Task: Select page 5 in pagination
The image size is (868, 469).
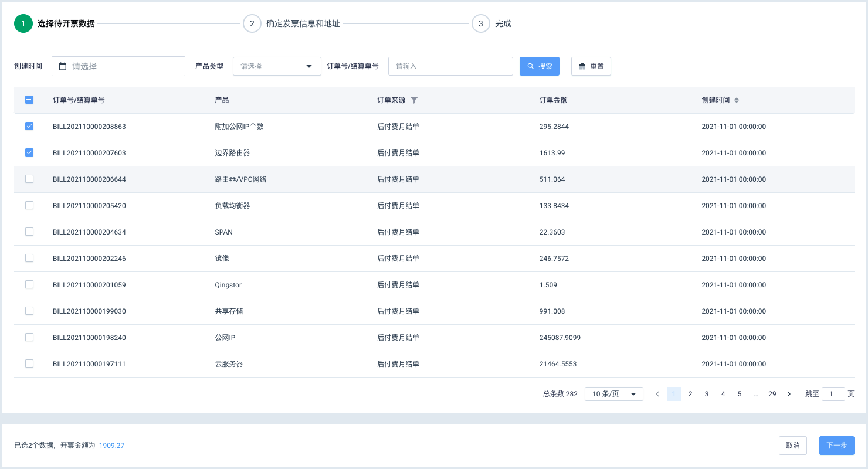Action: (x=740, y=394)
